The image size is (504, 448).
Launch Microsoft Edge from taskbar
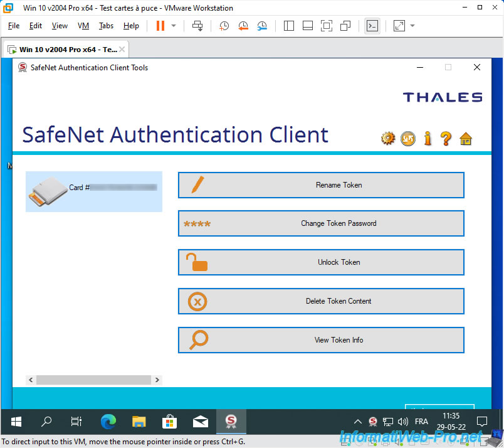[108, 422]
